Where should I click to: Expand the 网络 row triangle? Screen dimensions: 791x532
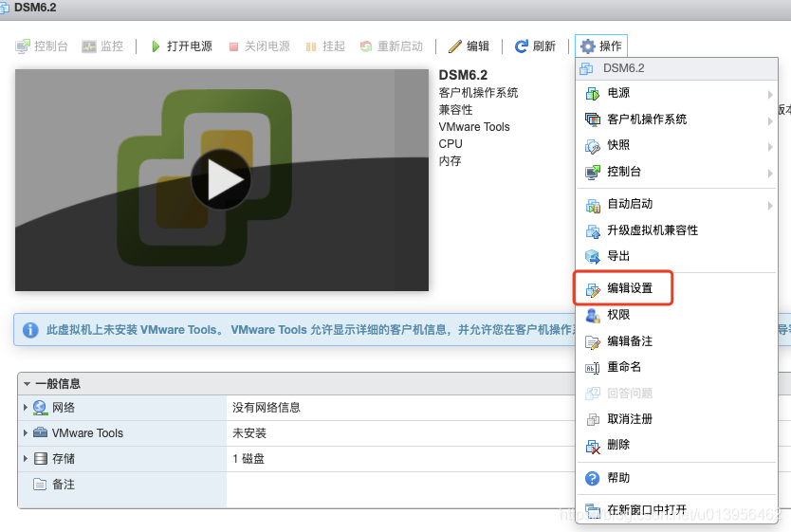(26, 407)
